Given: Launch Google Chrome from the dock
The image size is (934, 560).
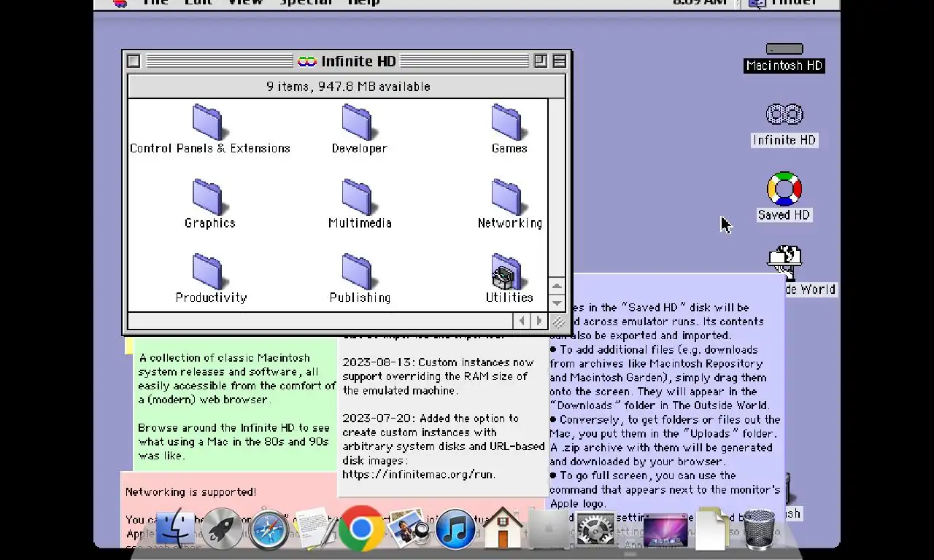Looking at the screenshot, I should [x=361, y=528].
